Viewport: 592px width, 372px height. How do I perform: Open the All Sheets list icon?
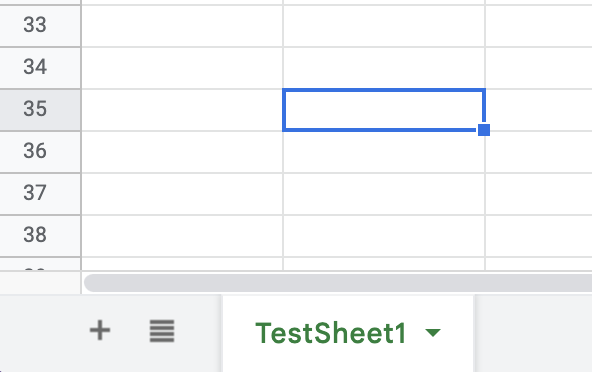pos(162,331)
